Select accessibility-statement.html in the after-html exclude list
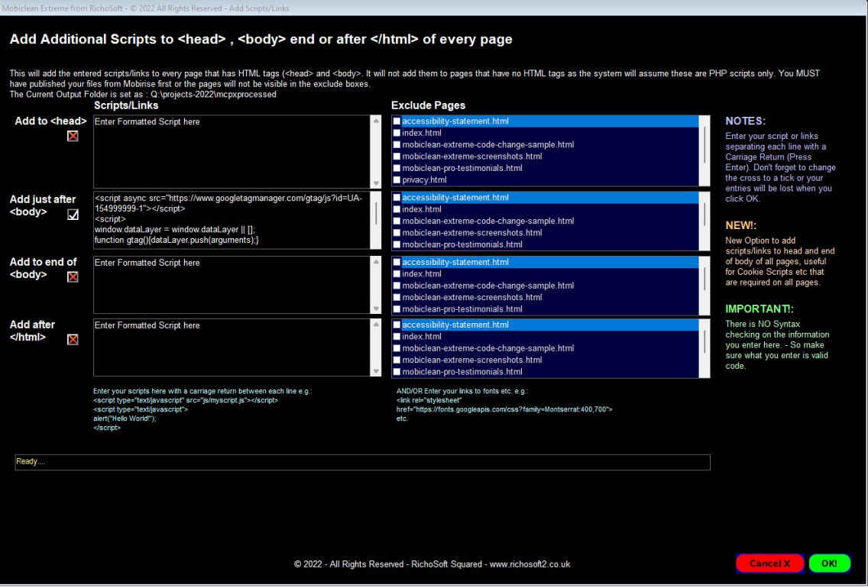Viewport: 868px width, 588px height. pos(455,325)
